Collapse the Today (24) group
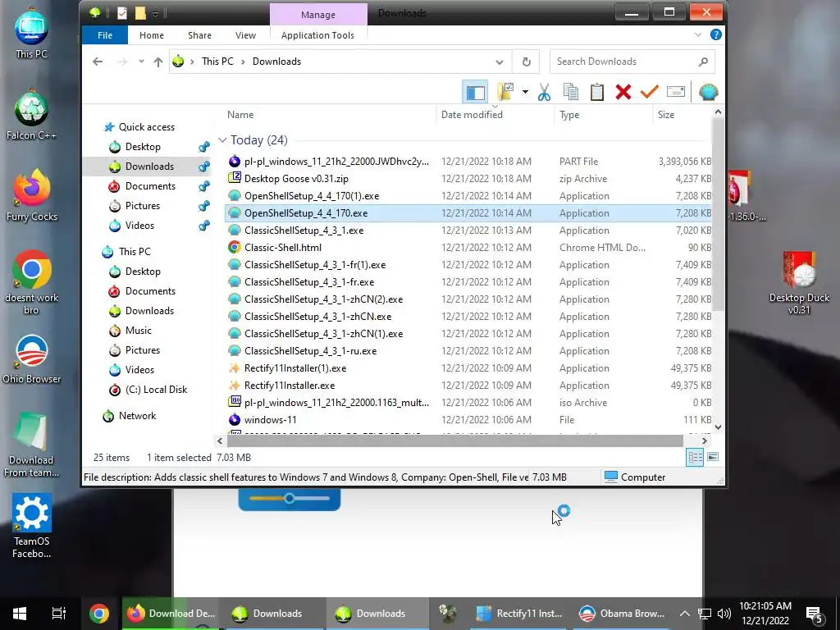This screenshot has height=630, width=840. click(223, 140)
